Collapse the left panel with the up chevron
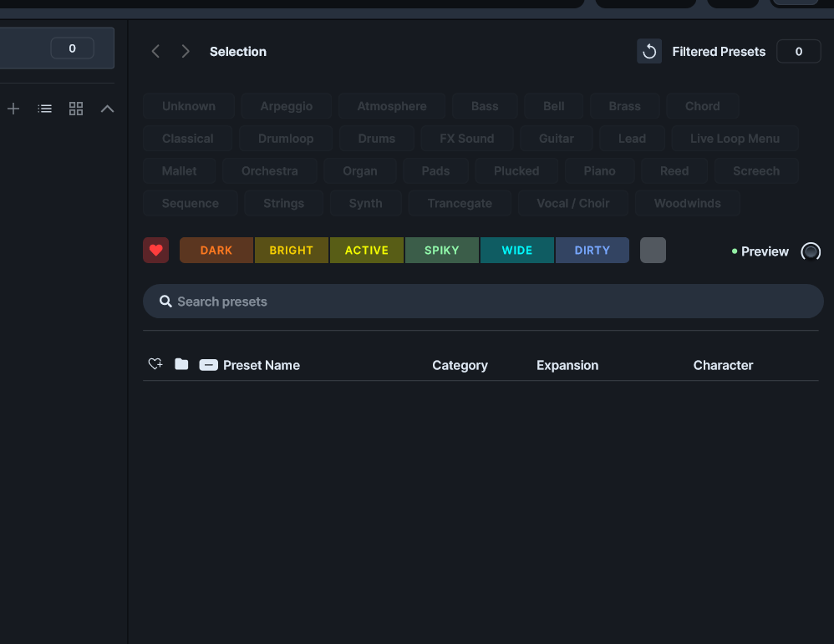This screenshot has width=834, height=644. (x=107, y=109)
